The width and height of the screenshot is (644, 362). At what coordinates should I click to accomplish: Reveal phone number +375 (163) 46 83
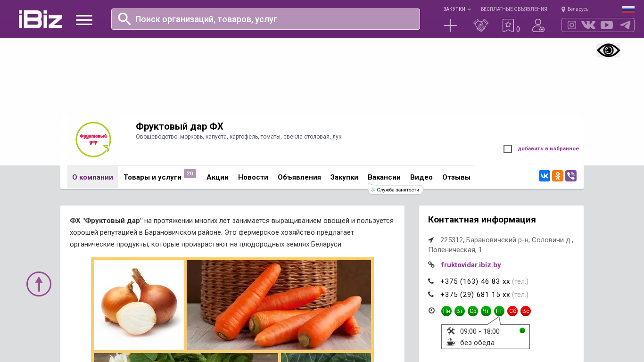tap(475, 281)
